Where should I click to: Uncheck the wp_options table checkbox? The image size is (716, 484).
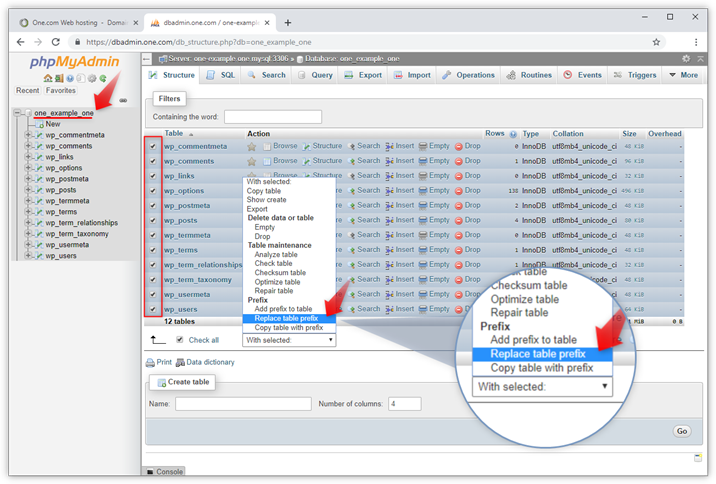[x=153, y=191]
